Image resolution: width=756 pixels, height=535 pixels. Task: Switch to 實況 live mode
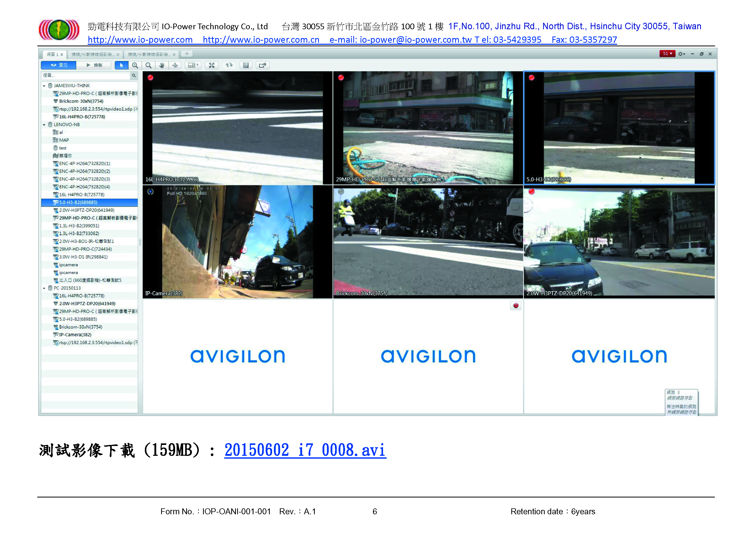click(x=59, y=65)
